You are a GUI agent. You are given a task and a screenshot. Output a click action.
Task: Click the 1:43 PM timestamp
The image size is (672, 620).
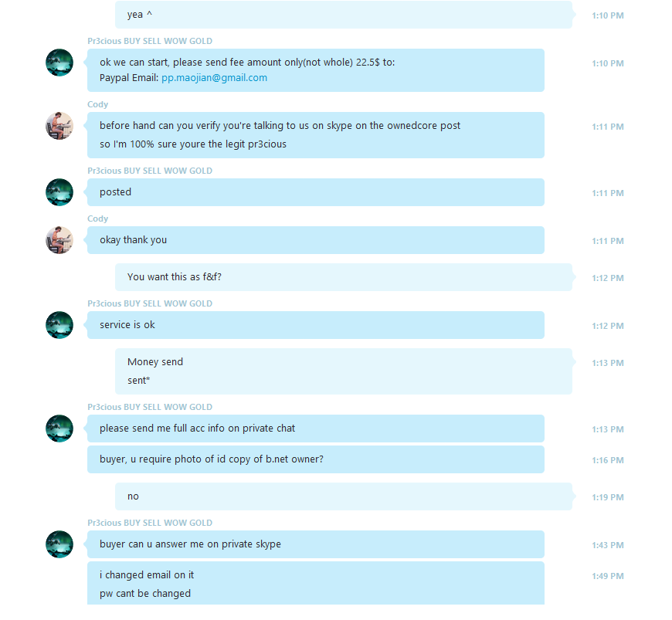608,545
